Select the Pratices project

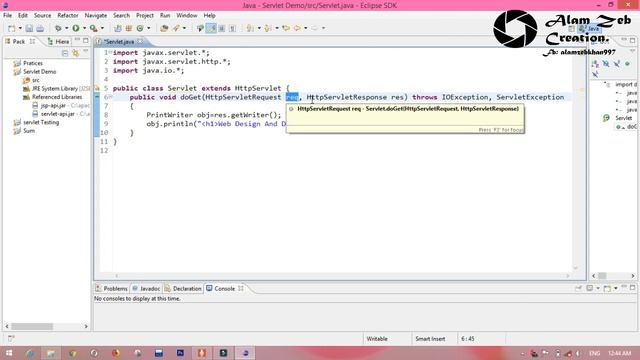[28, 63]
